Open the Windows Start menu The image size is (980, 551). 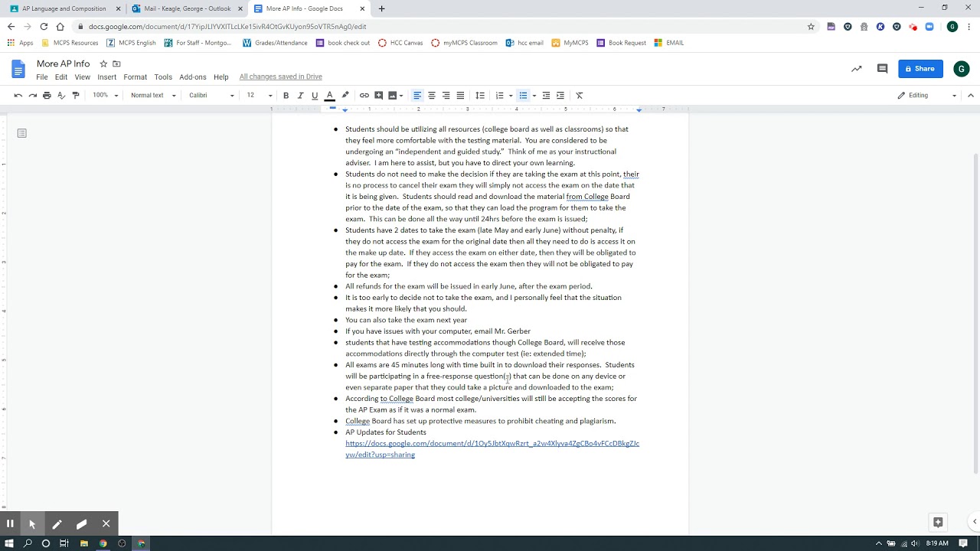[x=10, y=543]
